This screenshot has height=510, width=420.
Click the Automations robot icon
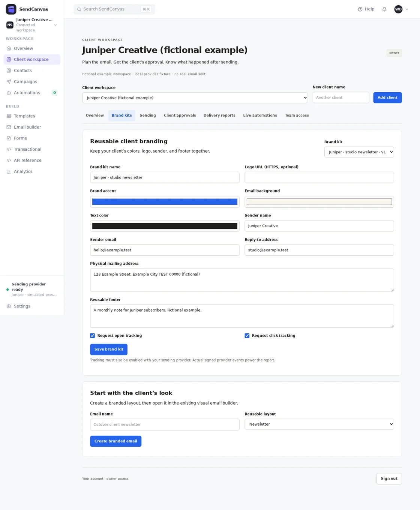pyautogui.click(x=9, y=93)
